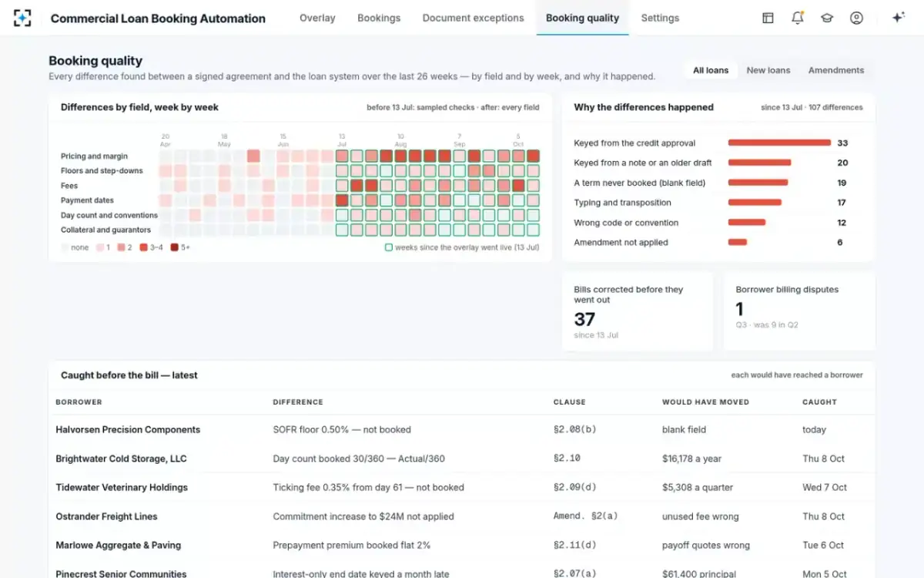
Task: Open the 'Bills corrected before they went out' card
Action: (638, 311)
